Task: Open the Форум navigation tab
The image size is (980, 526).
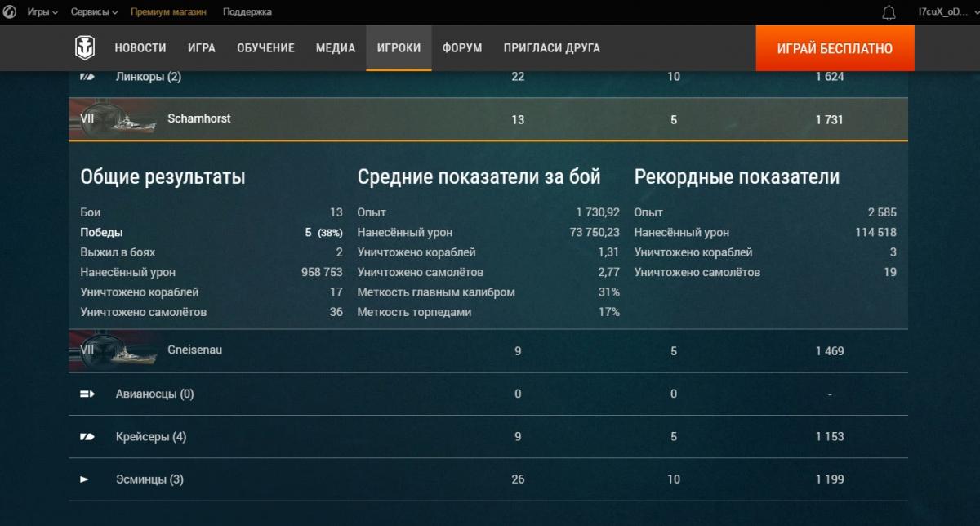Action: coord(462,48)
